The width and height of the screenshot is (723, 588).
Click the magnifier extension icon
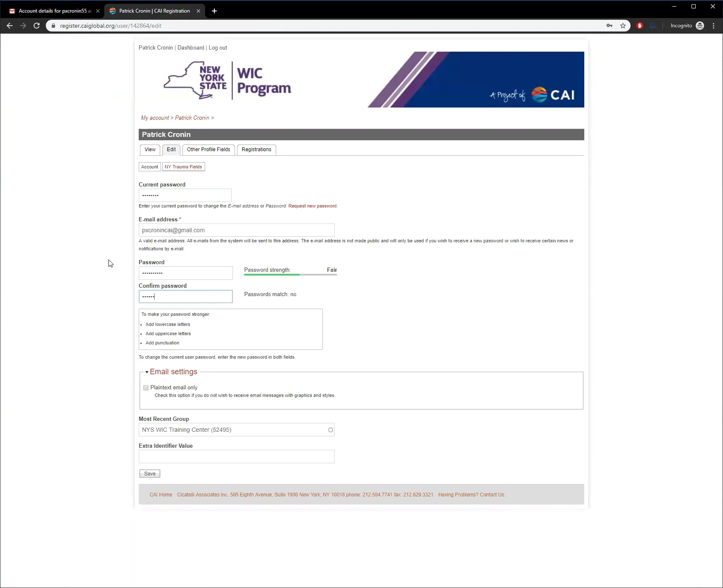coord(653,26)
